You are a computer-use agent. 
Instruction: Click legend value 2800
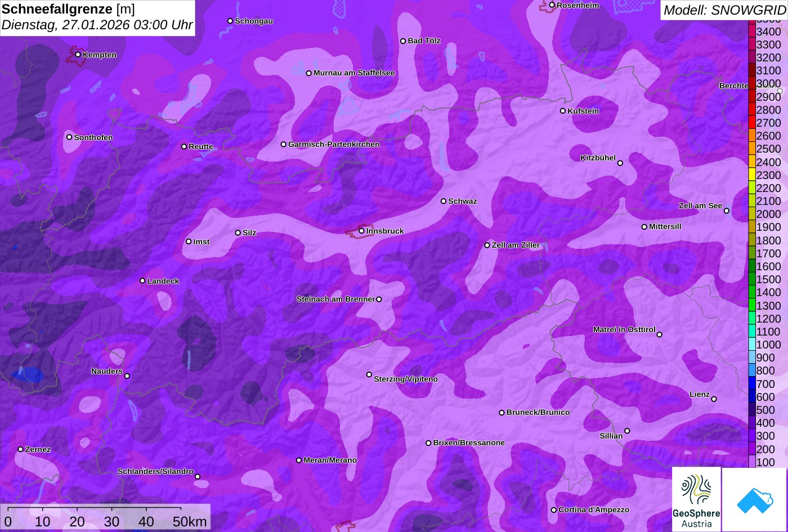[769, 110]
